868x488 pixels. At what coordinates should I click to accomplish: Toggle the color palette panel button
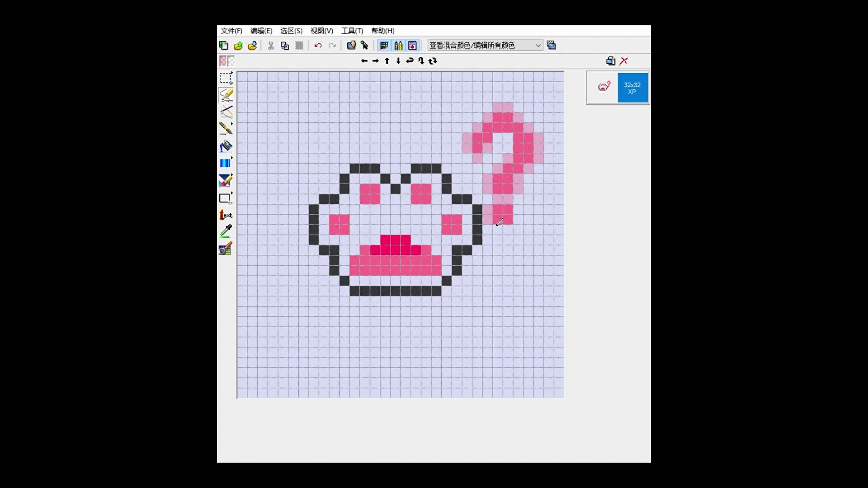pyautogui.click(x=384, y=46)
